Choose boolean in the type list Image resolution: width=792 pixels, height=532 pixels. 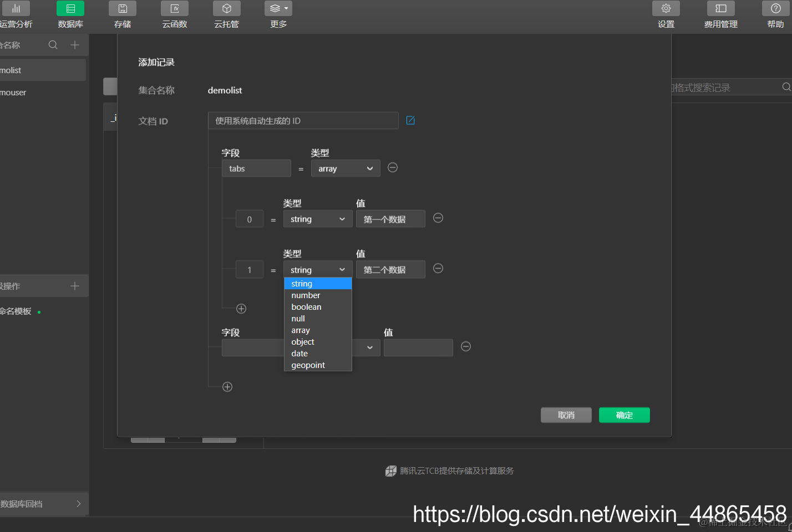coord(318,307)
